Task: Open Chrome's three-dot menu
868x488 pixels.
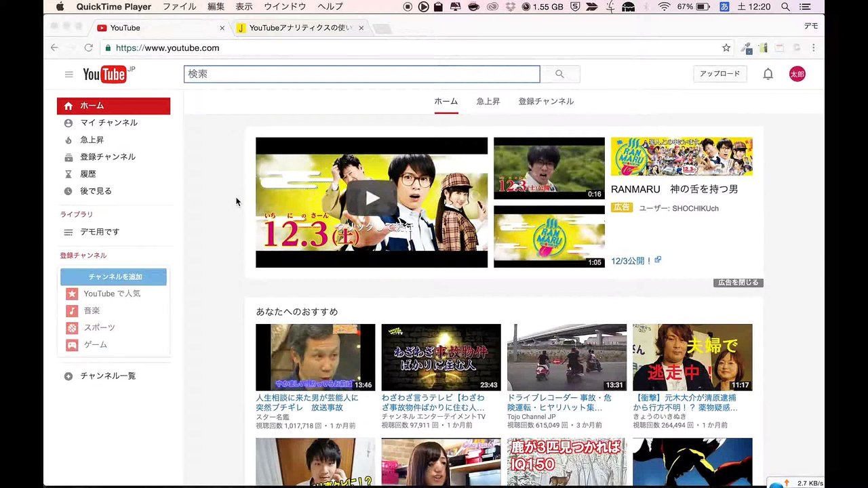Action: click(813, 48)
